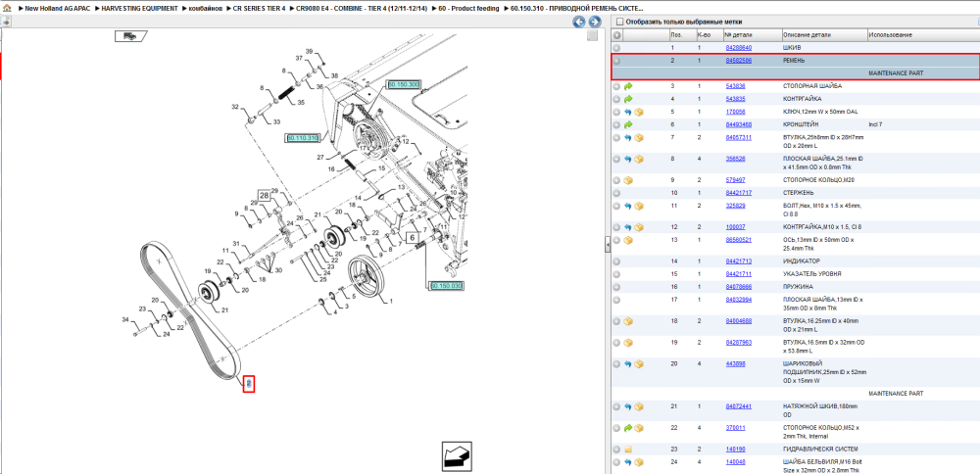Click the grey square icon above diagram

[x=592, y=35]
